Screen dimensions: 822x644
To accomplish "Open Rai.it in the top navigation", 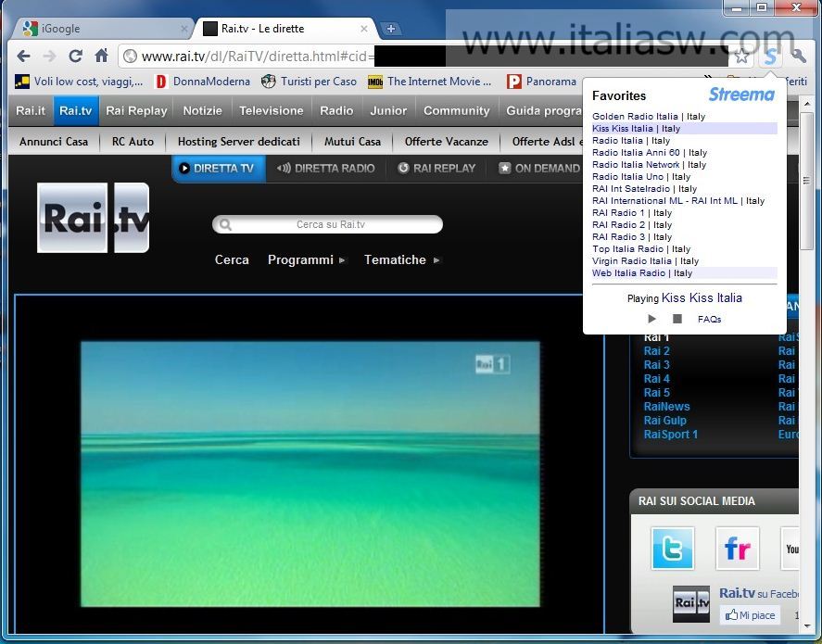I will coord(31,110).
